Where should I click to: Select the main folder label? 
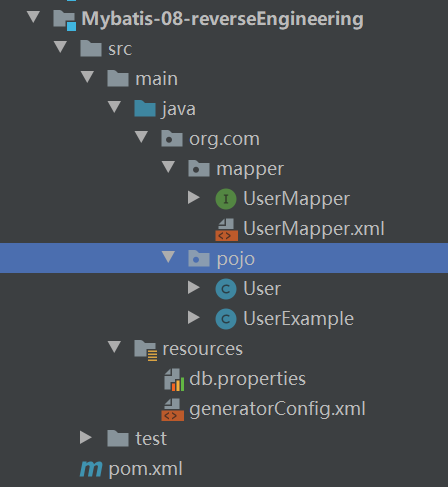156,79
